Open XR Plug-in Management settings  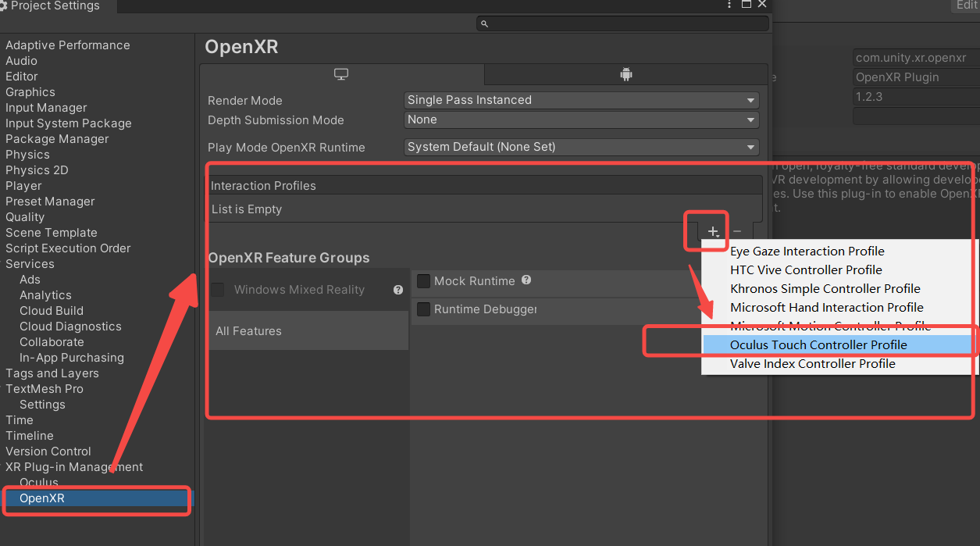74,467
